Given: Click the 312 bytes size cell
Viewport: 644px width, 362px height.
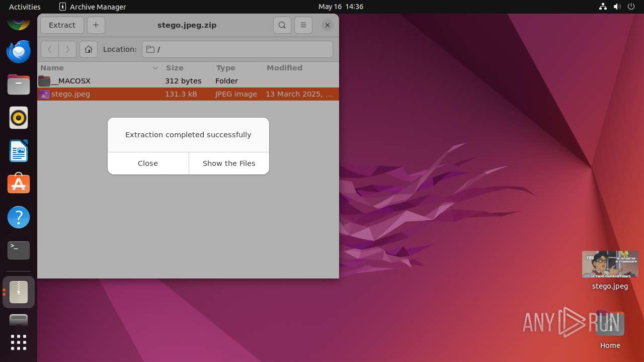Looking at the screenshot, I should [183, 81].
